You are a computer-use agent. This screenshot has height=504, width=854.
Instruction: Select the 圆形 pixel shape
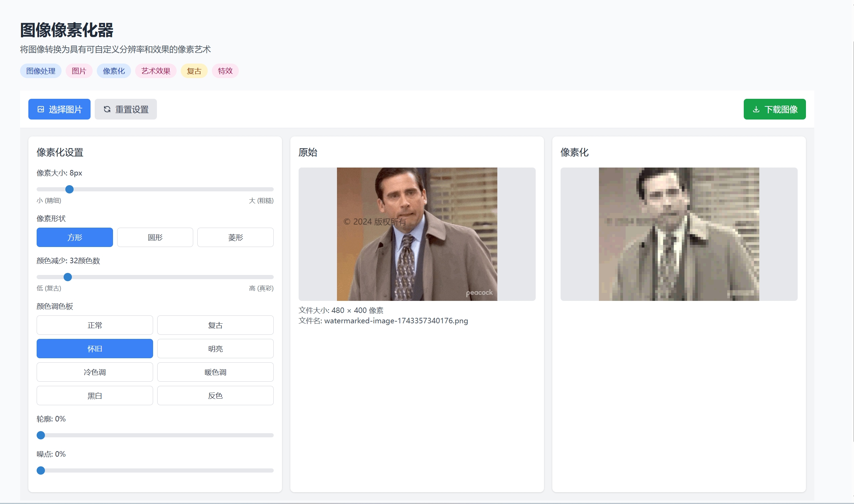tap(155, 237)
